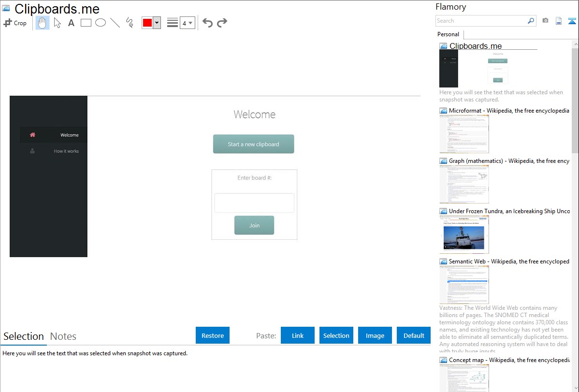Click the Paste Image button
The image size is (579, 392).
375,335
